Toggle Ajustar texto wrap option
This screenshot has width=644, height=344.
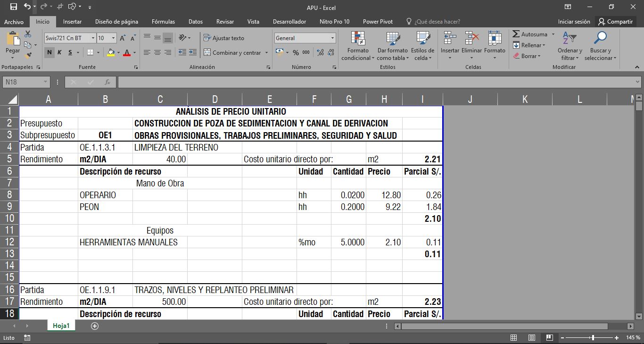click(224, 38)
